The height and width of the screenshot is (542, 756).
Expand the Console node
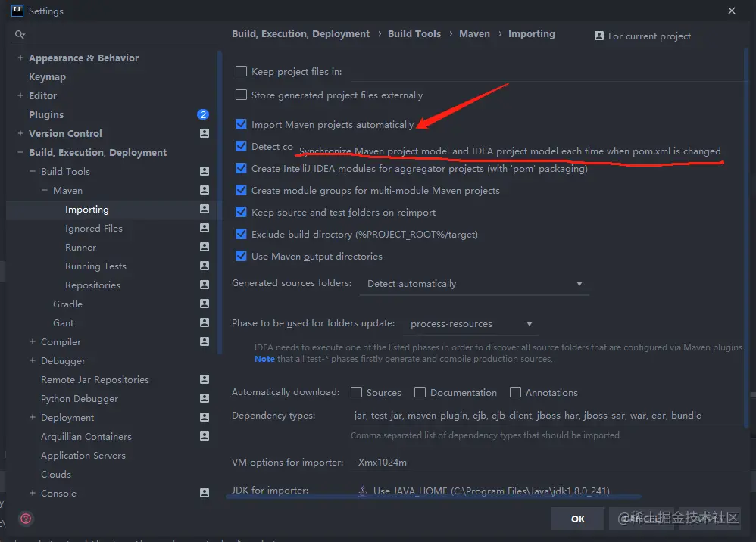33,493
